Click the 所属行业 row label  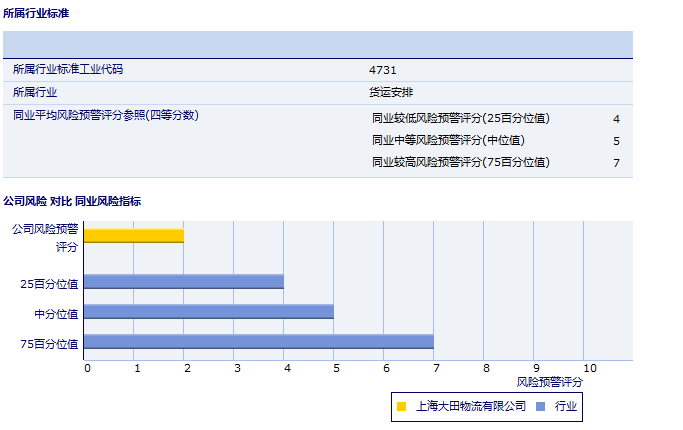pos(35,92)
